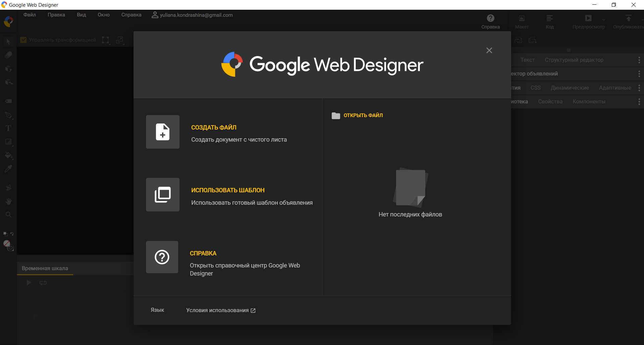Open the Текст panel options menu
Viewport: 644px width, 345px height.
pyautogui.click(x=639, y=60)
